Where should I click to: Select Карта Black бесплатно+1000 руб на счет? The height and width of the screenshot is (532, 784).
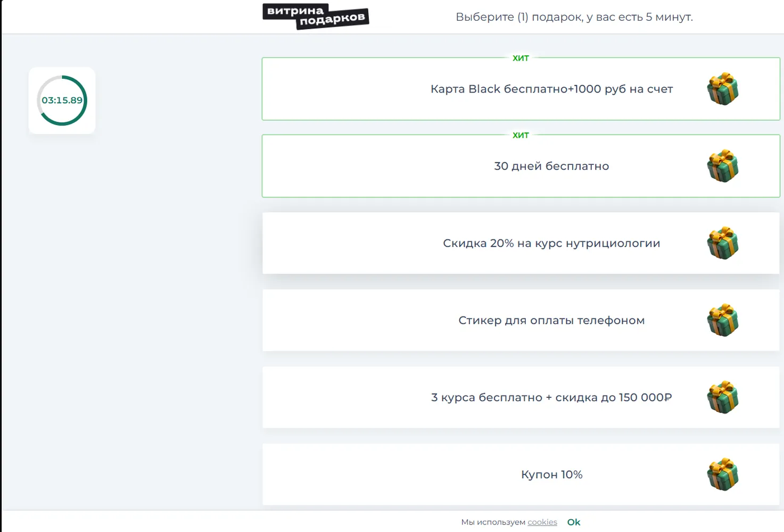[521, 89]
